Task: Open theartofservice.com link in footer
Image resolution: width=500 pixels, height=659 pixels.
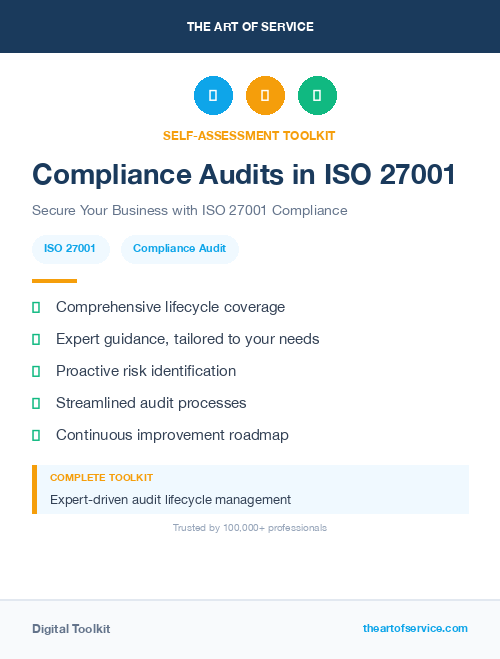Action: tap(415, 628)
